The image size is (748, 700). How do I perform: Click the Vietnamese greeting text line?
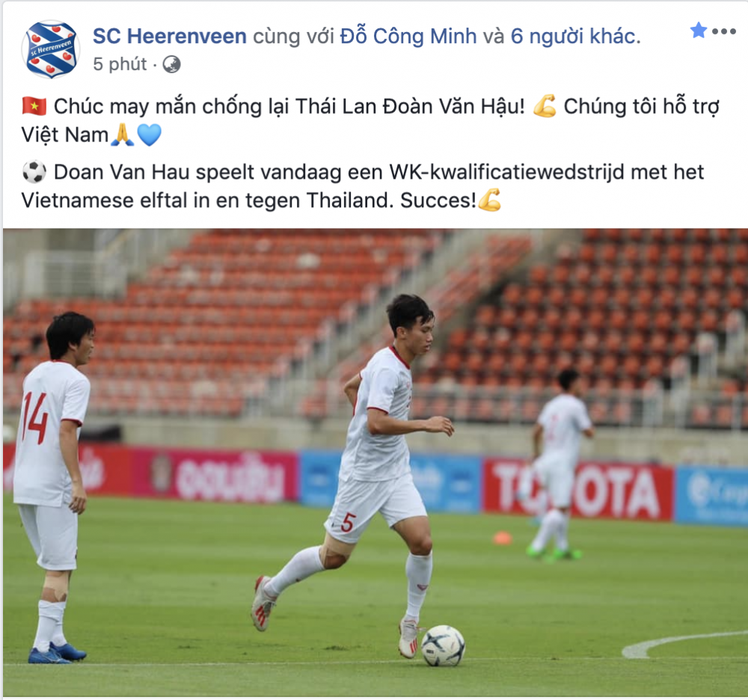[x=370, y=120]
